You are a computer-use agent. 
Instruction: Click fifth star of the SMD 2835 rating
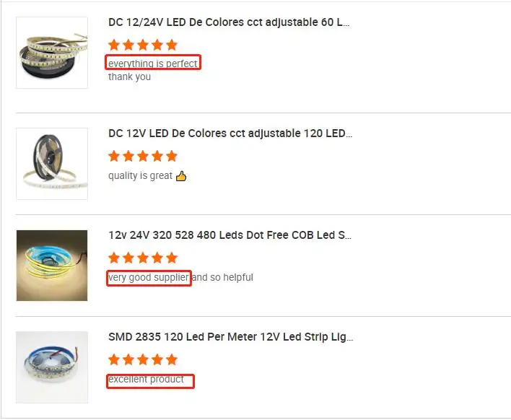pyautogui.click(x=172, y=359)
